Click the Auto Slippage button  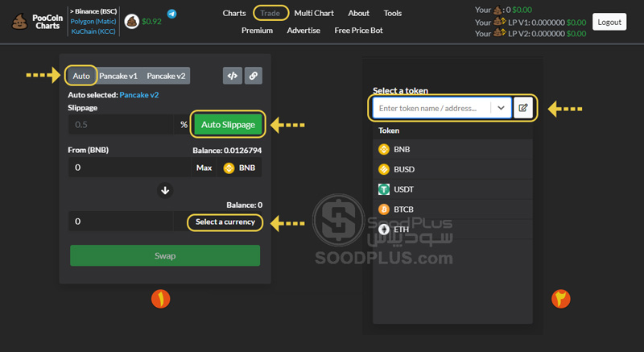point(228,125)
